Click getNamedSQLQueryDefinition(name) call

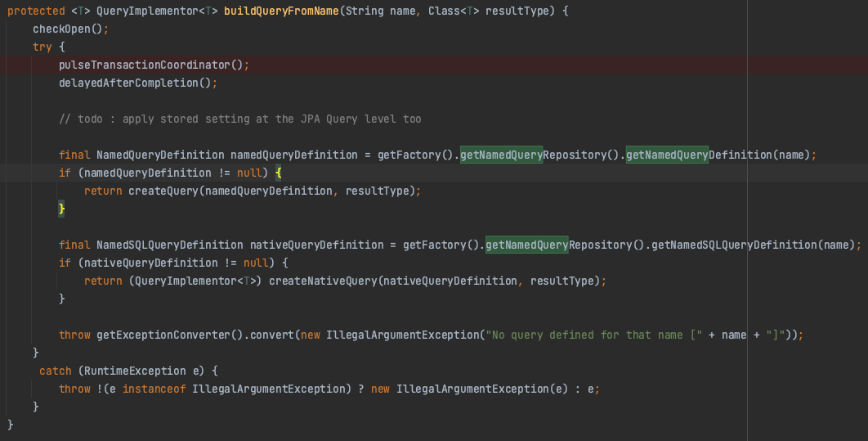pyautogui.click(x=753, y=245)
